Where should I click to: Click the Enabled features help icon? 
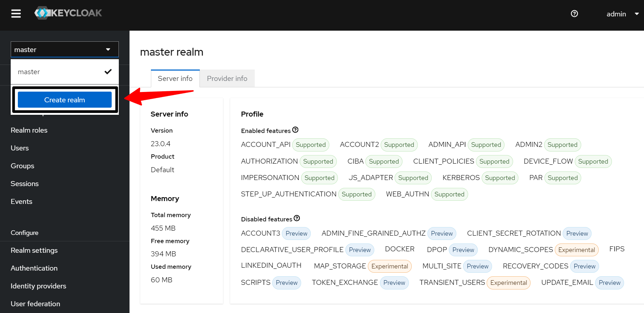(295, 130)
